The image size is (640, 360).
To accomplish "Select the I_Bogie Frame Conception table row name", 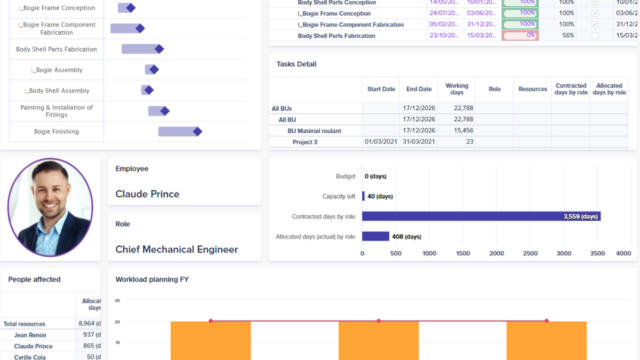I will tap(334, 13).
